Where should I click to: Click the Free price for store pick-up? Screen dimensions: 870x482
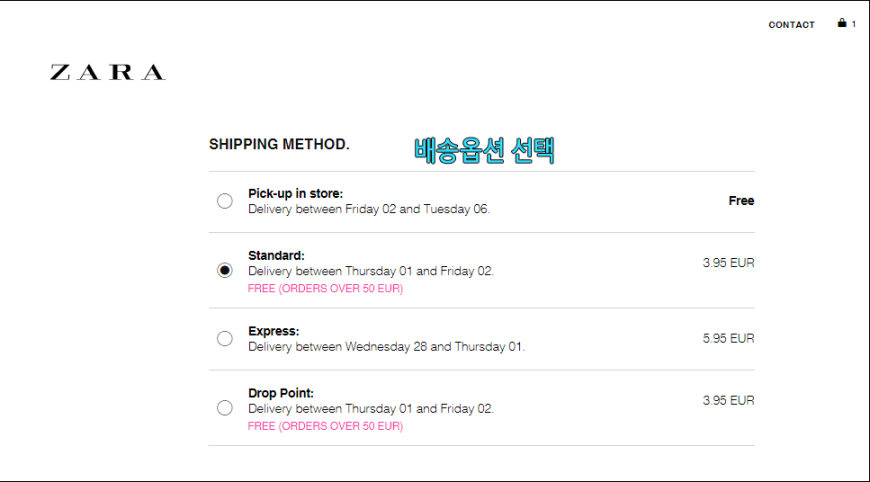[741, 201]
